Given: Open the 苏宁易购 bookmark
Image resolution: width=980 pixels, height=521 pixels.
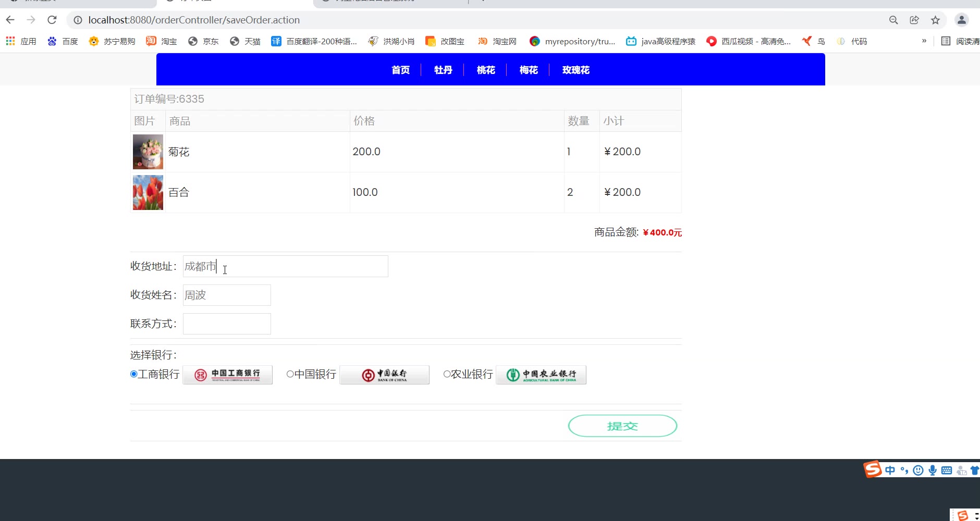Looking at the screenshot, I should click(112, 41).
